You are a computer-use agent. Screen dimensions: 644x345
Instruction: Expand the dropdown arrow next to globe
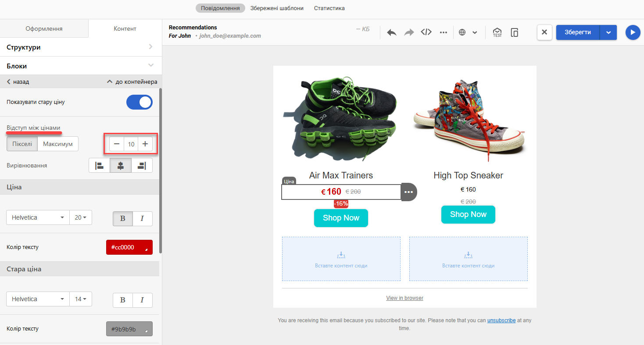[x=475, y=32]
